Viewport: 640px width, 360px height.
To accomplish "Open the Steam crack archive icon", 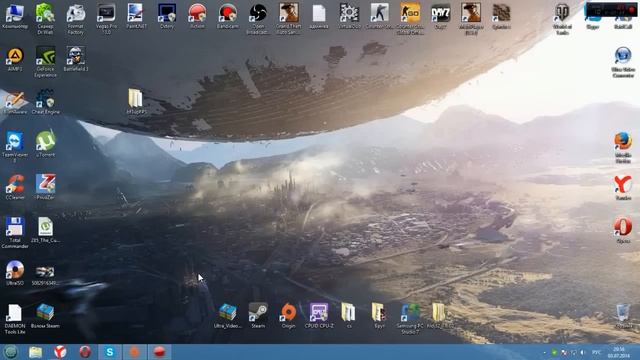I will 45,316.
